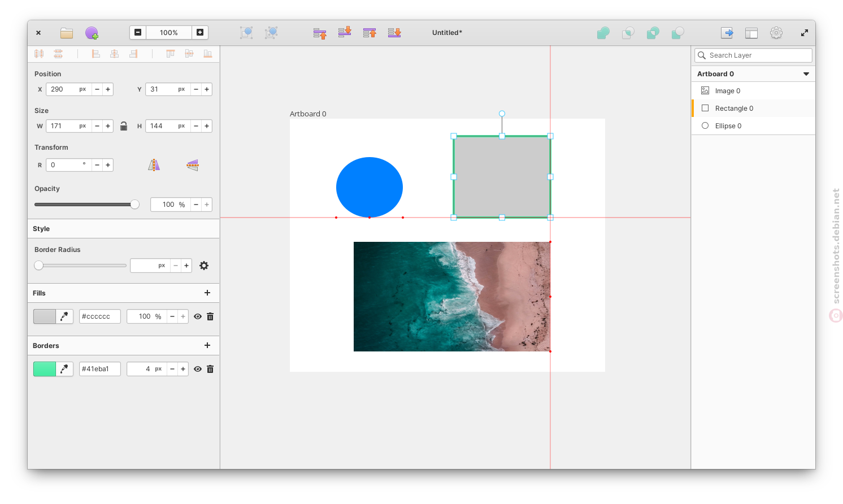The height and width of the screenshot is (504, 843).
Task: Lower selection one layer down
Action: (345, 33)
